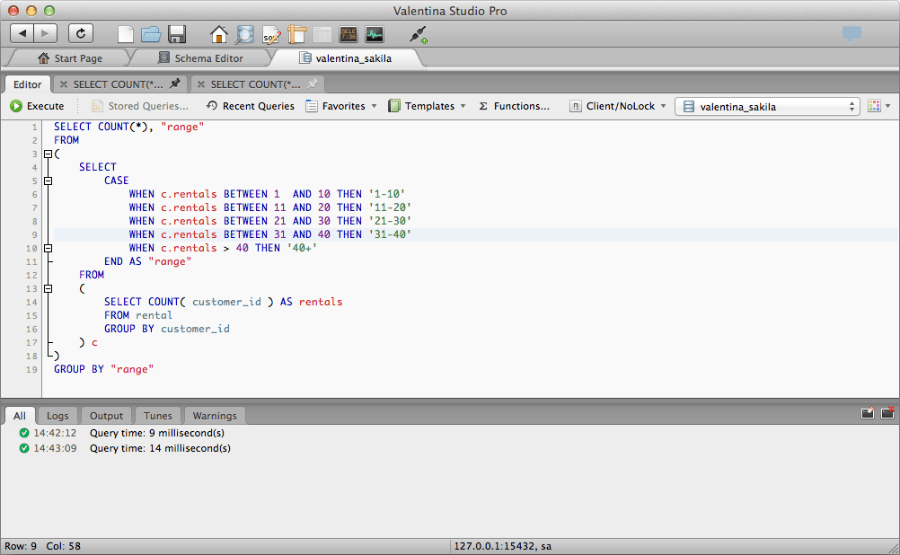Select the 14:43:09 query time log entry
Viewport: 900px width, 555px height.
click(125, 448)
